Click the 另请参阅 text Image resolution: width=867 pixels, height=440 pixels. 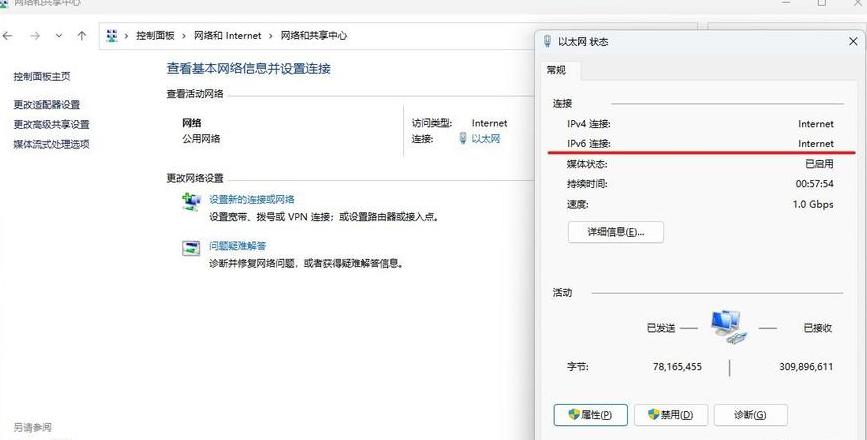pyautogui.click(x=33, y=427)
